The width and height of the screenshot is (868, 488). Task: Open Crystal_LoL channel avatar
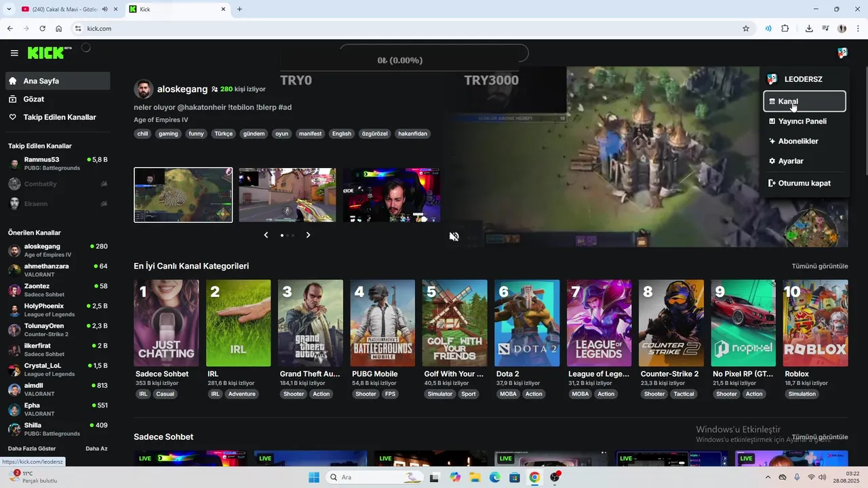(x=14, y=369)
